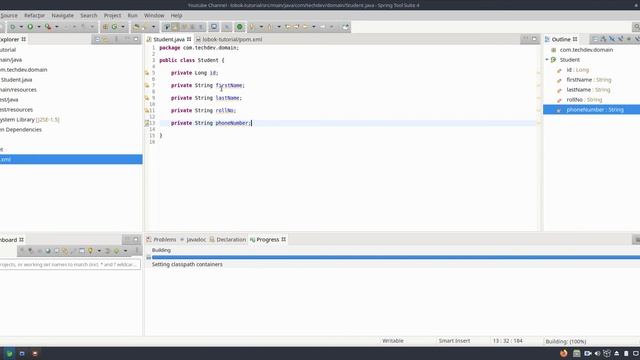Click Collapse All in Package Explorer toolbar
Image resolution: width=640 pixels, height=360 pixels.
coord(97,39)
